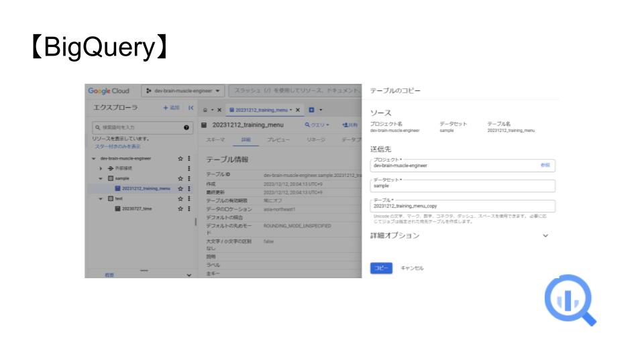Click the destination テーブル name field
The image size is (644, 362).
[x=462, y=206]
